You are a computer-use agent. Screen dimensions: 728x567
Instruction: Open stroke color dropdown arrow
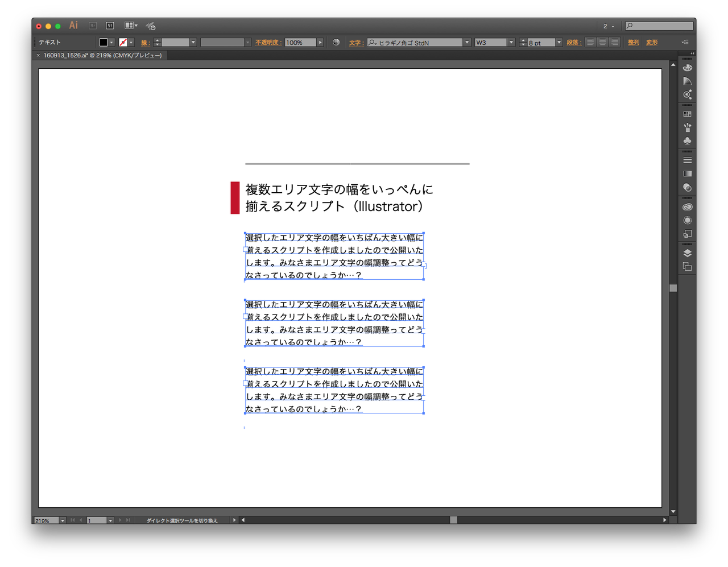(x=131, y=43)
